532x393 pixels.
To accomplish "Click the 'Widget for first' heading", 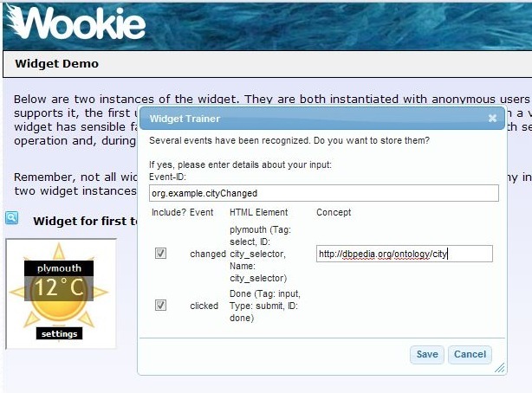I will pos(86,221).
